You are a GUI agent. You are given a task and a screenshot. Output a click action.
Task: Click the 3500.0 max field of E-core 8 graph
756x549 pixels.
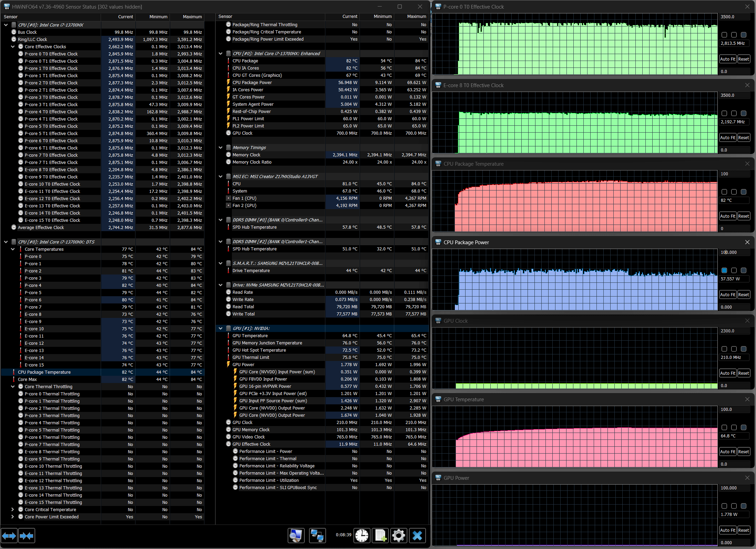coord(734,95)
